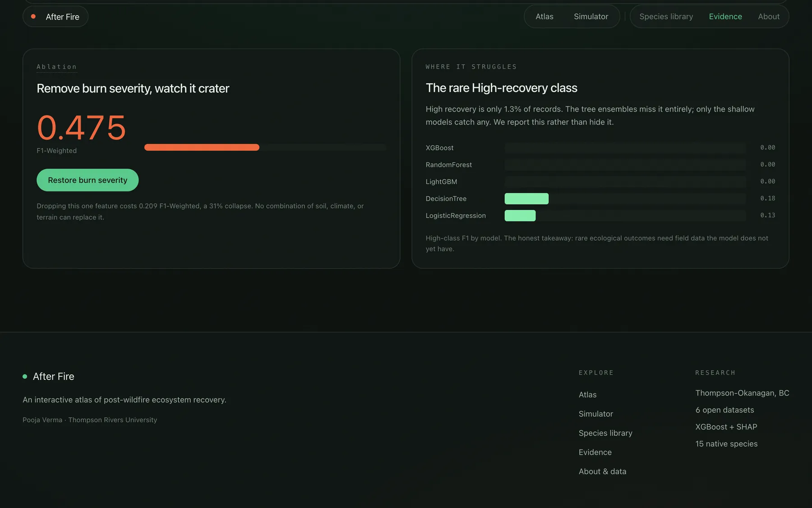Click the Ablation label

pos(56,67)
